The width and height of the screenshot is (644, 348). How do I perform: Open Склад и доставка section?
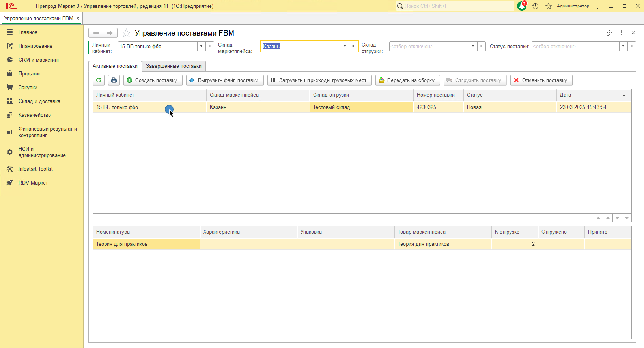[x=42, y=101]
